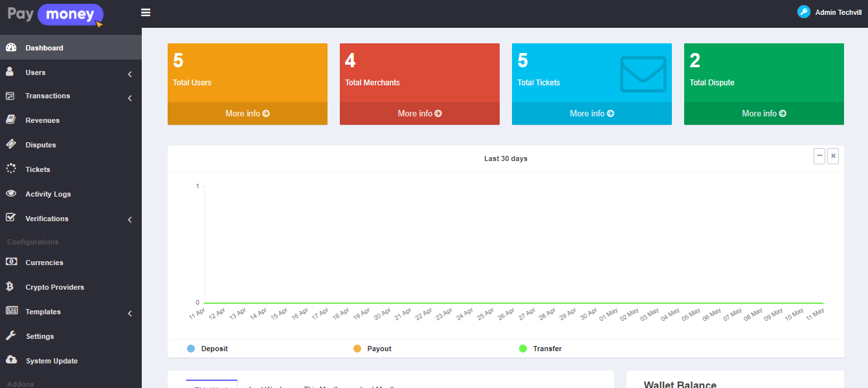
Task: Click the admin profile key avatar
Action: click(803, 12)
